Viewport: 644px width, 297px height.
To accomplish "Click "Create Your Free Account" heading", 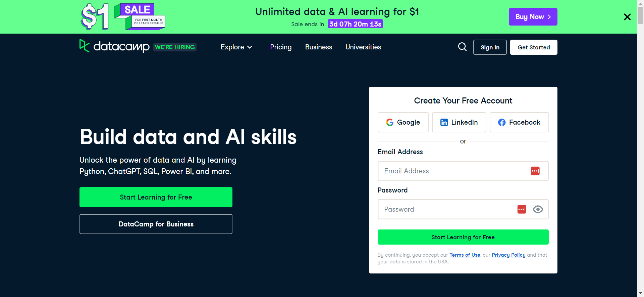I will (x=463, y=101).
